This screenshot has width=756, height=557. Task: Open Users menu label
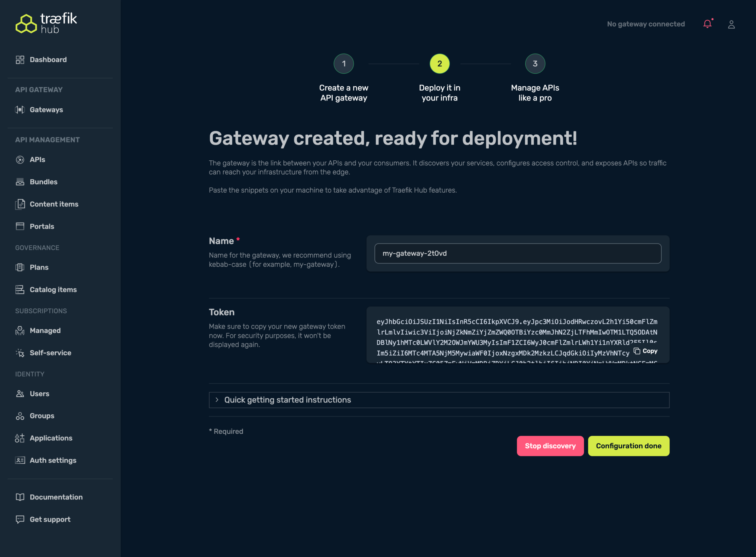(39, 394)
